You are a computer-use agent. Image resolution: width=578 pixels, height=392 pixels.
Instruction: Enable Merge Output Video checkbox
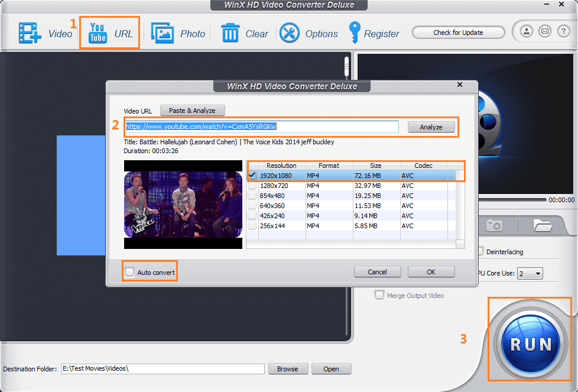tap(379, 295)
